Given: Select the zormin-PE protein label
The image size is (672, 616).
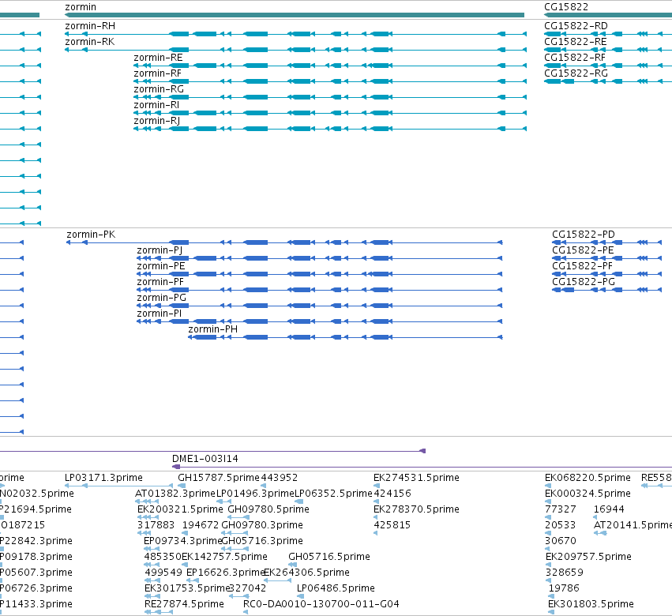Looking at the screenshot, I should click(161, 267).
